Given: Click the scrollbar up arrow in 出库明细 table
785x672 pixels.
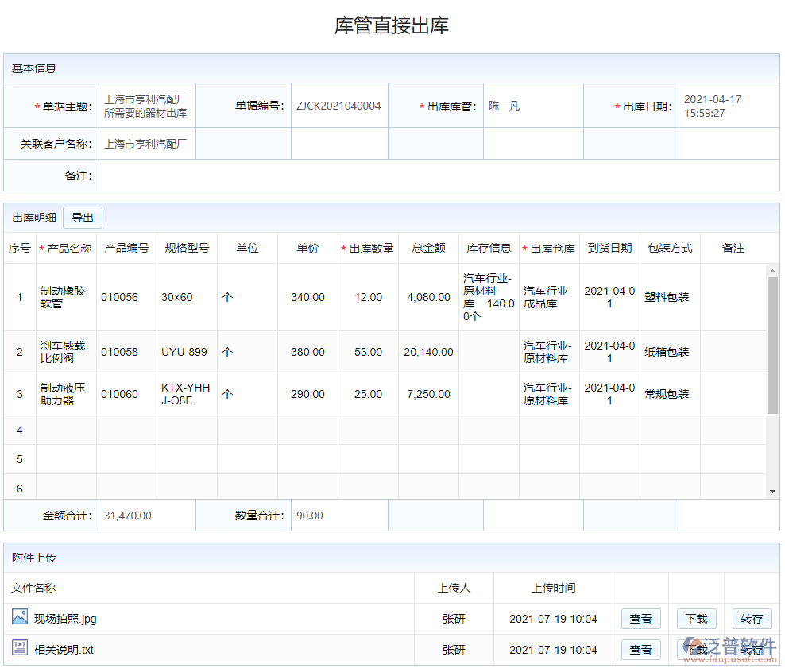Looking at the screenshot, I should coord(772,270).
